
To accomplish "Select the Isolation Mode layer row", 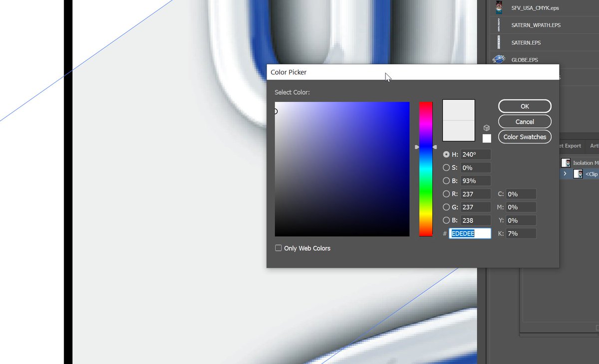I will point(579,163).
